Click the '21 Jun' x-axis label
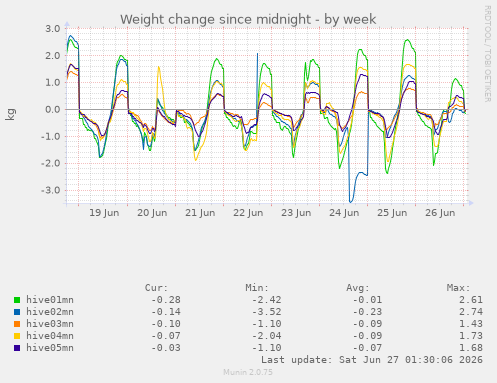The image size is (497, 383). click(200, 213)
